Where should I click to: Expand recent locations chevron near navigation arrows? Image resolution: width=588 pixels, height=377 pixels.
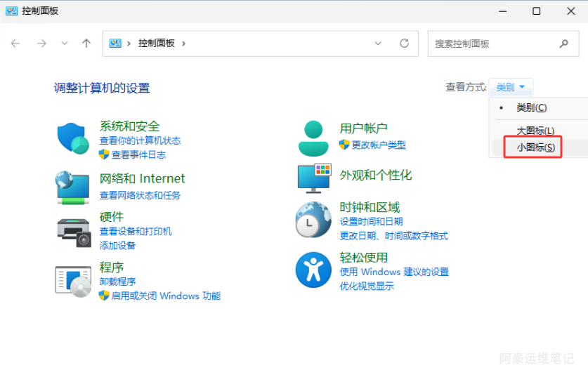point(65,43)
